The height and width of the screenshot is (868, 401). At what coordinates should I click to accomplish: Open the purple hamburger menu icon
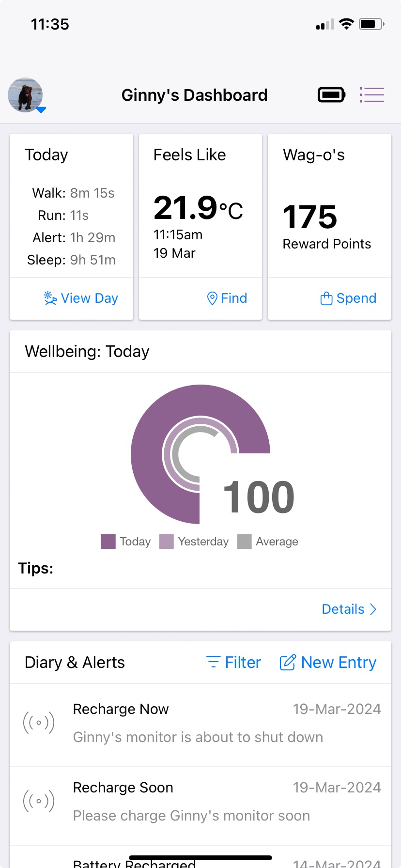[371, 95]
